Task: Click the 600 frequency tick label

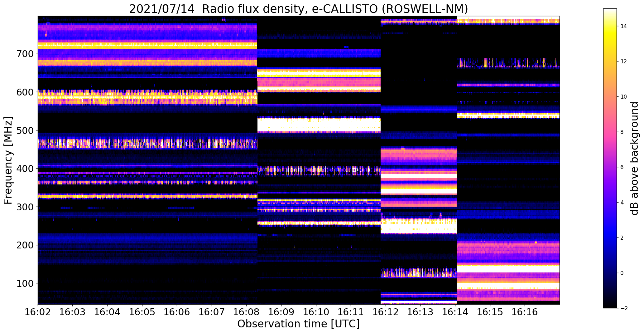Action: pos(24,92)
